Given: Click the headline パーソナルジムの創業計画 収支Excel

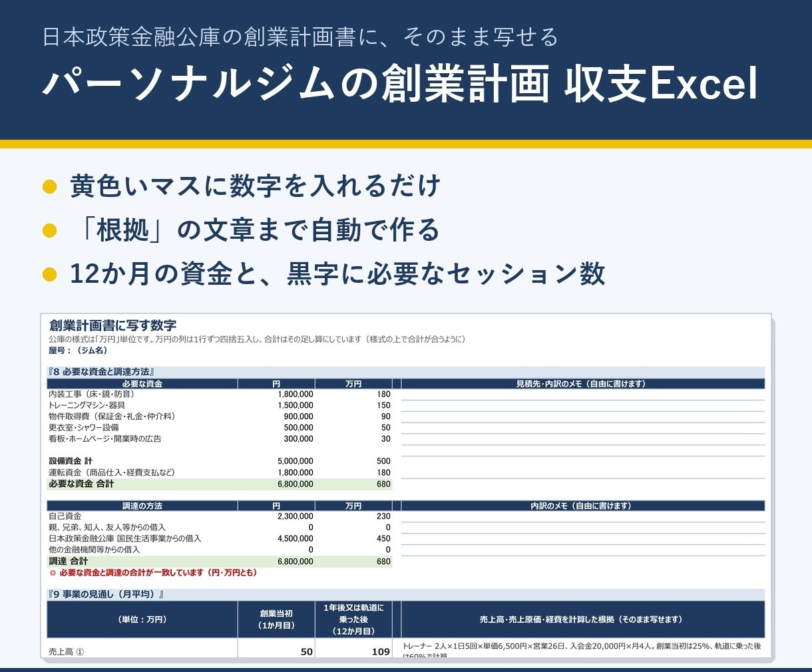Looking at the screenshot, I should (400, 84).
